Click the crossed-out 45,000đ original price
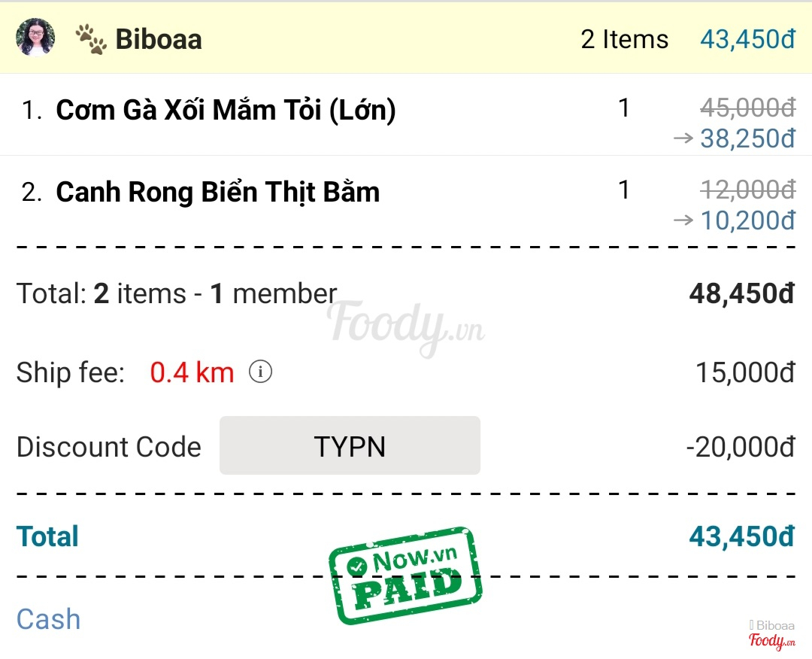 [747, 109]
